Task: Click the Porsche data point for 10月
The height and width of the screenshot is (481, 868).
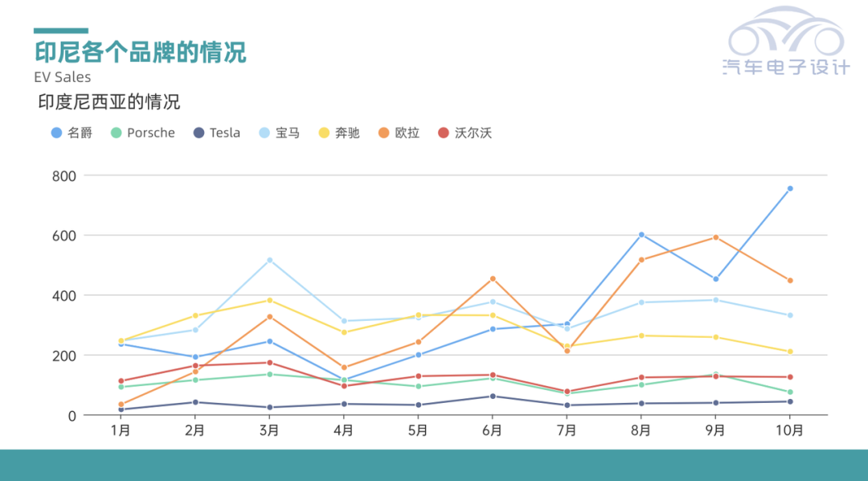Action: 790,393
